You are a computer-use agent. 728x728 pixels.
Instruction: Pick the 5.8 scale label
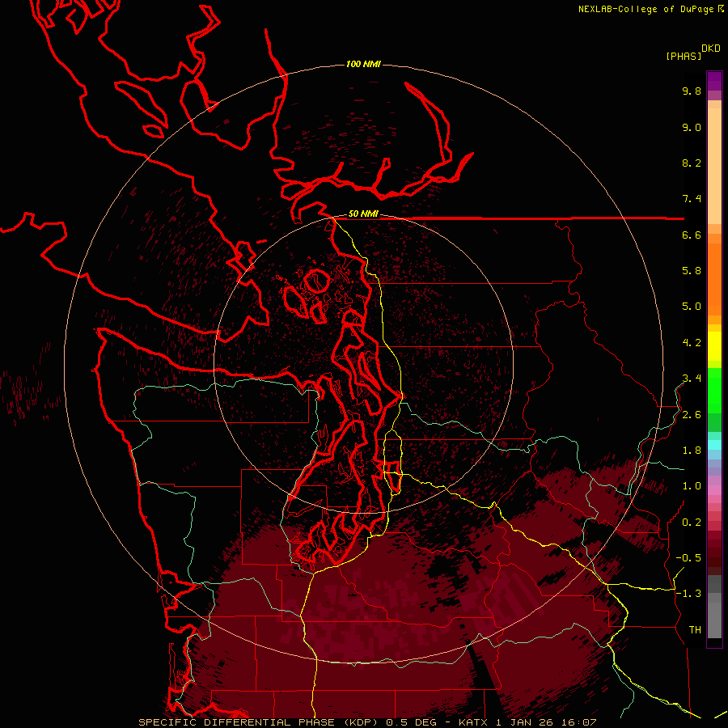tap(692, 271)
